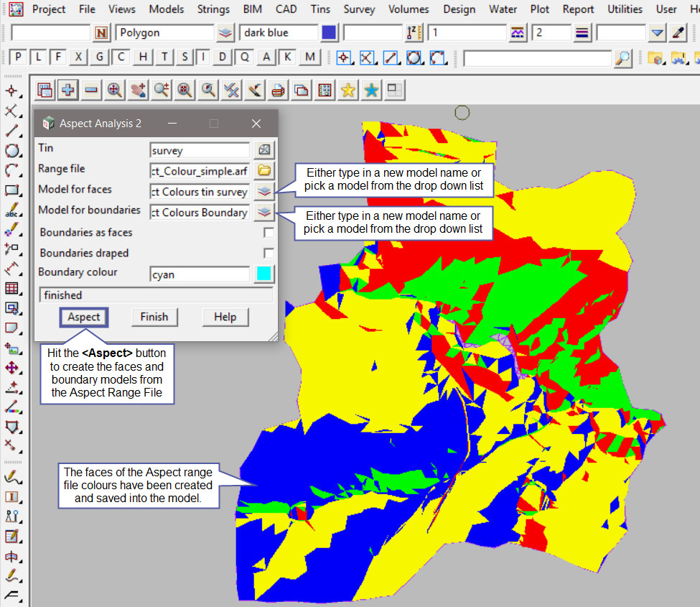Click the Finish button in Aspect Analysis

point(154,317)
